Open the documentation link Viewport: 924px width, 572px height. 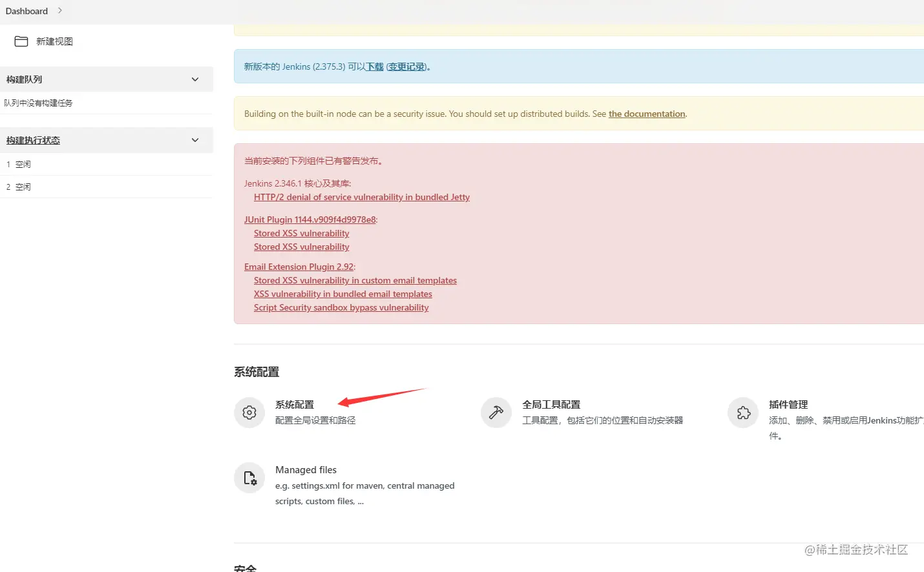tap(647, 114)
